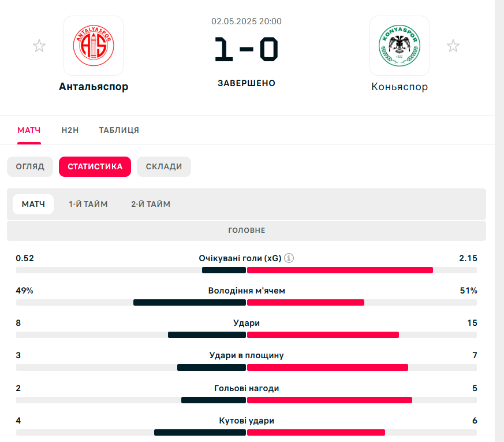The width and height of the screenshot is (504, 442).
Task: Toggle stats to 2-й ТАЙМ
Action: pos(151,204)
